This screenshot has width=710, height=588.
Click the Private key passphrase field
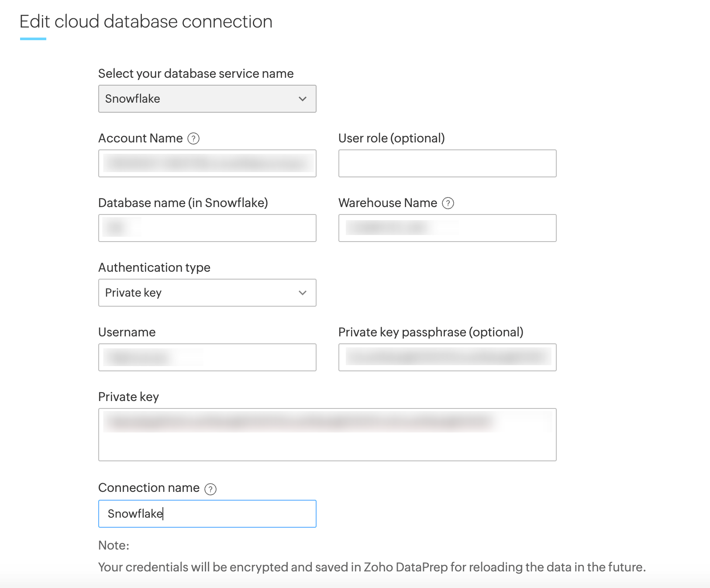(x=447, y=357)
